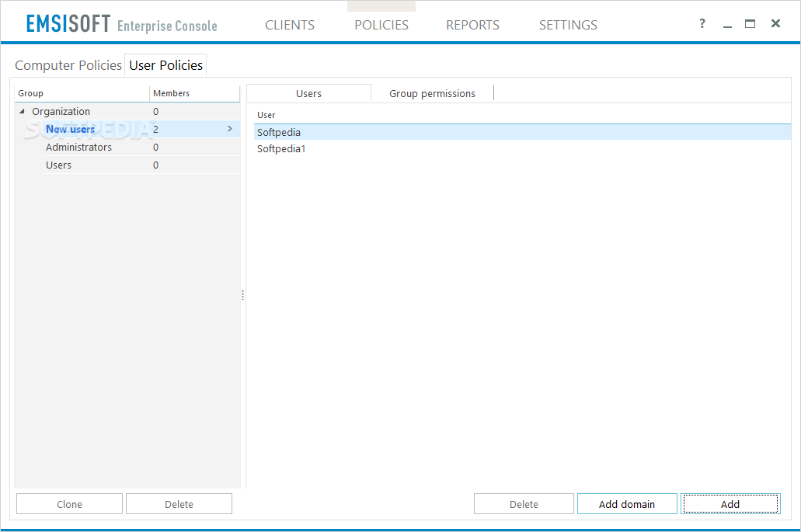Click the Group column header
The image size is (801, 532).
pyautogui.click(x=82, y=93)
